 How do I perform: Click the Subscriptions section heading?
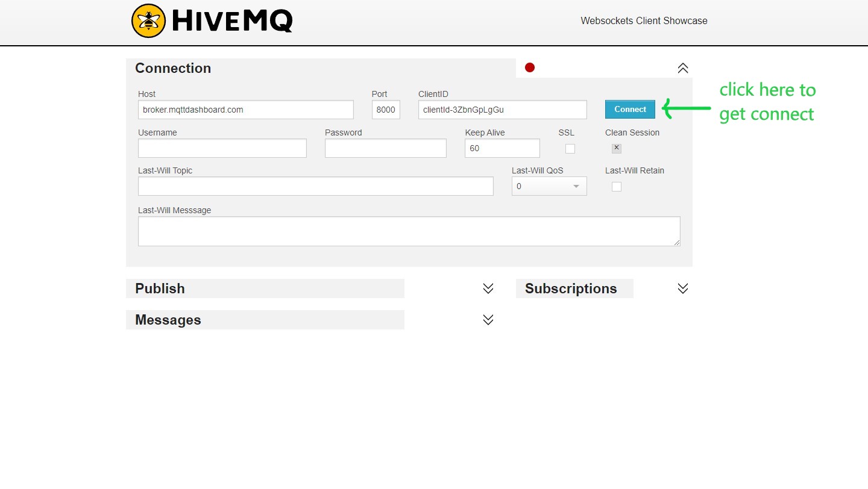(571, 288)
